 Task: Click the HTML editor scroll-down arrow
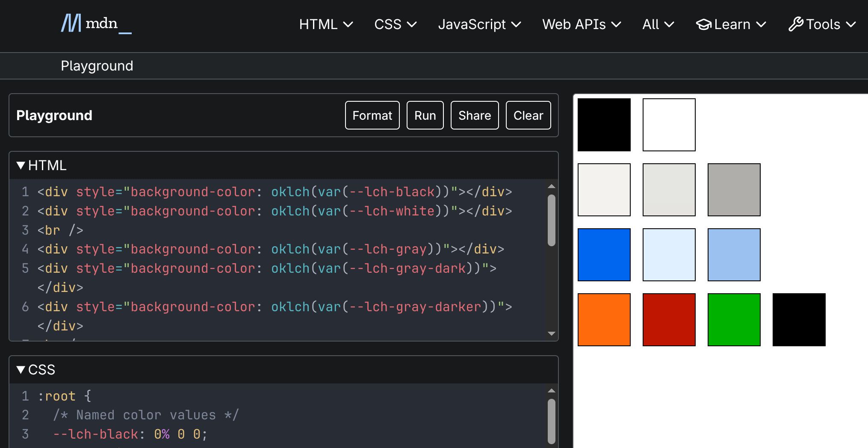[551, 333]
